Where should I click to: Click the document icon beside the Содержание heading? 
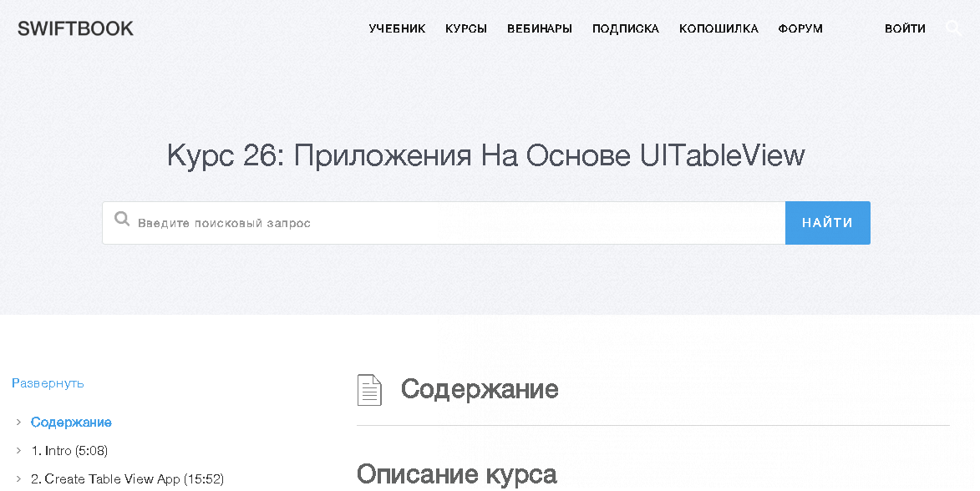click(x=369, y=390)
